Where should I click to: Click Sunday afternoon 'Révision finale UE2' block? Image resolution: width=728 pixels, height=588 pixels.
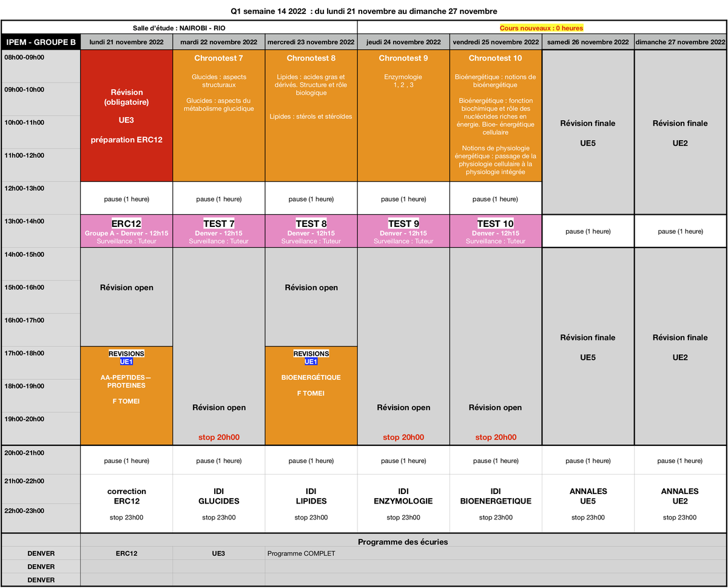680,346
